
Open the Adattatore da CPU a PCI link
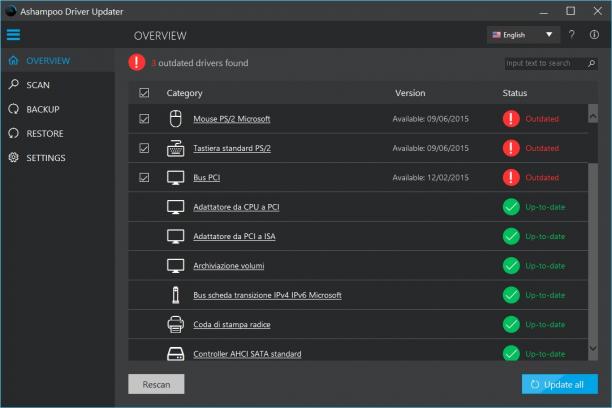coord(236,207)
